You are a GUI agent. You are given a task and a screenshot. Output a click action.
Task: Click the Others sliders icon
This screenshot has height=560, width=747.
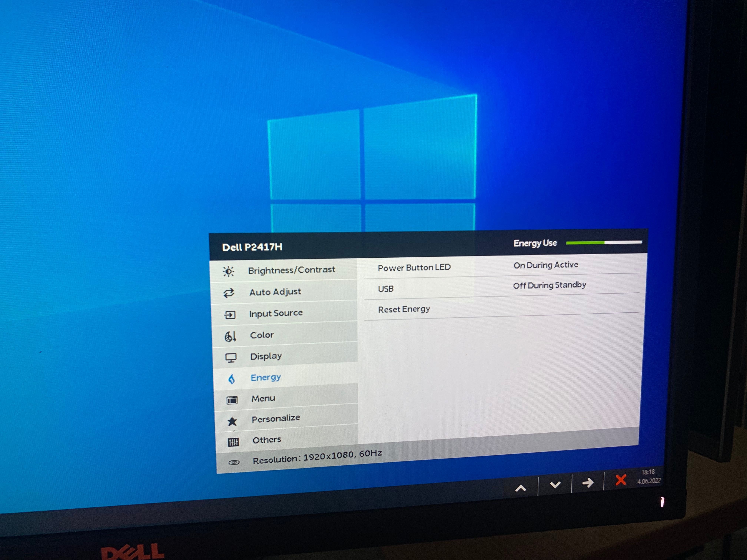[233, 442]
